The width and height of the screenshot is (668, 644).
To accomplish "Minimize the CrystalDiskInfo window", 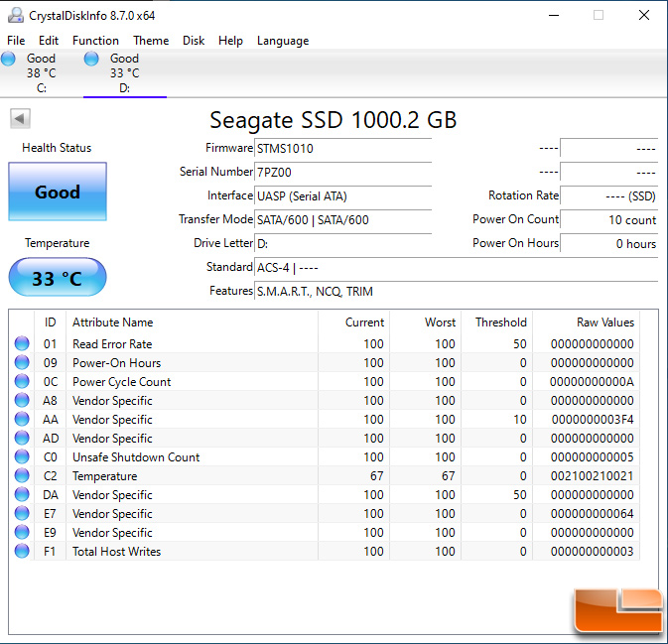I will [x=554, y=15].
